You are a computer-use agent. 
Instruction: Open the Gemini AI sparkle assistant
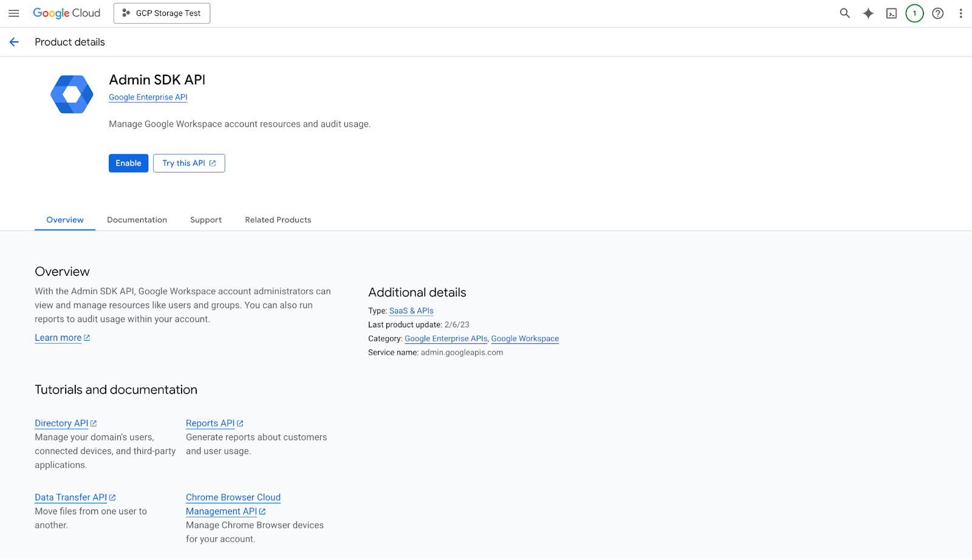868,13
